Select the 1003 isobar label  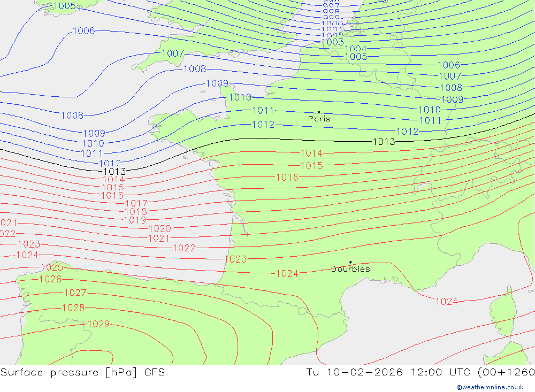point(333,42)
